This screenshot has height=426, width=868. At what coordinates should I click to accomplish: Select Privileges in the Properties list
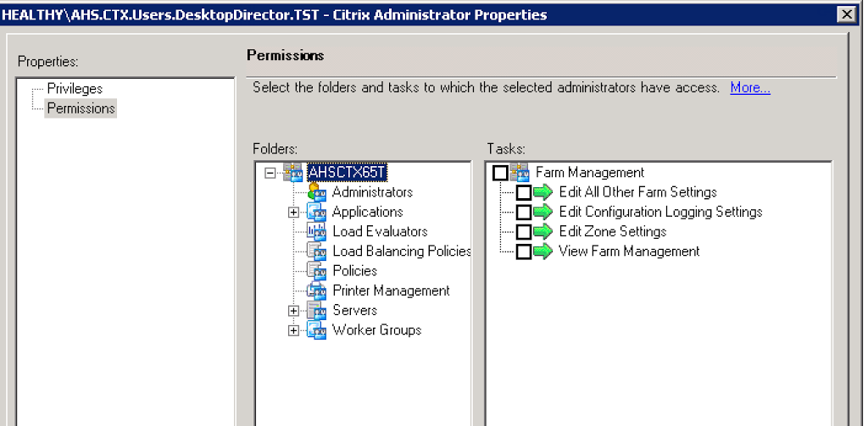pyautogui.click(x=75, y=89)
